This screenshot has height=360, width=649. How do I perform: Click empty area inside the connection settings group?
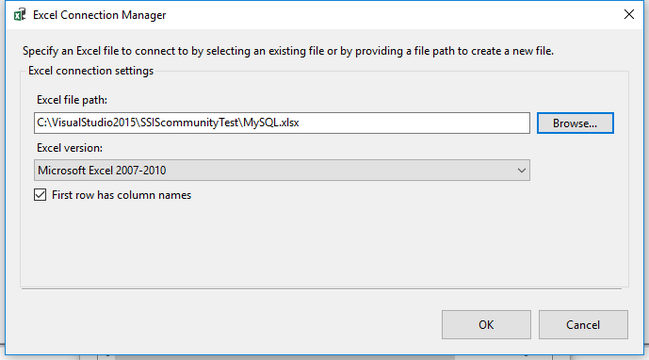(323, 244)
